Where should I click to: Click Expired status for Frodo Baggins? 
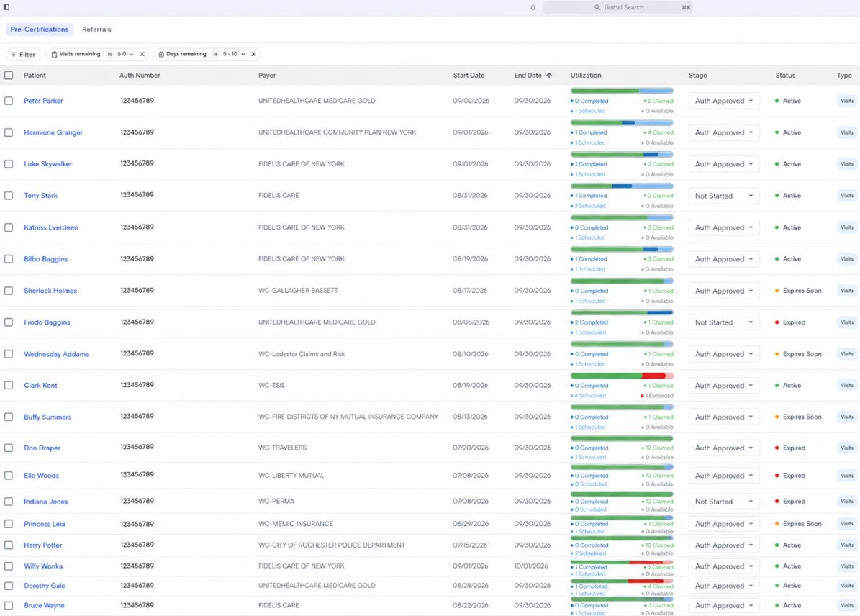(789, 322)
